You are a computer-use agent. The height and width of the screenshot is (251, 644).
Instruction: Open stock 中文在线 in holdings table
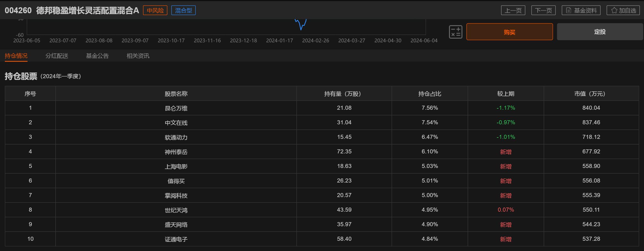click(176, 123)
